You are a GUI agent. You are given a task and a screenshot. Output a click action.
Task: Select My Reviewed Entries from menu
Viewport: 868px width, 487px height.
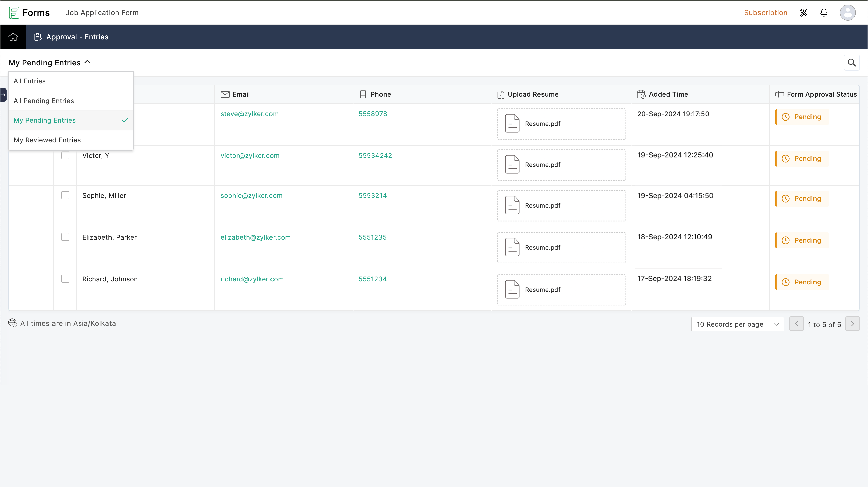[x=47, y=140]
